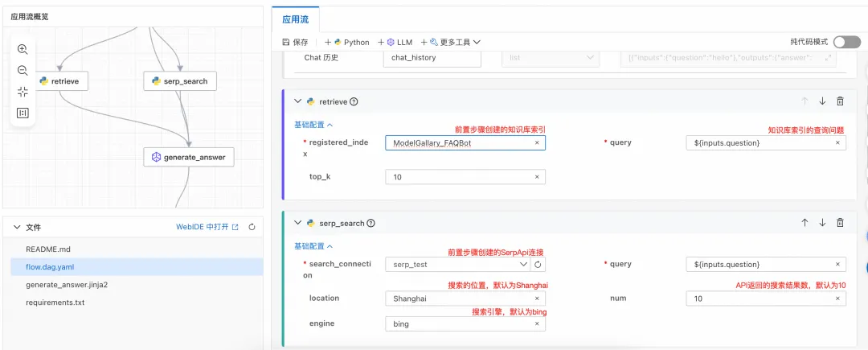The height and width of the screenshot is (350, 868).
Task: Clear the num value
Action: click(837, 299)
